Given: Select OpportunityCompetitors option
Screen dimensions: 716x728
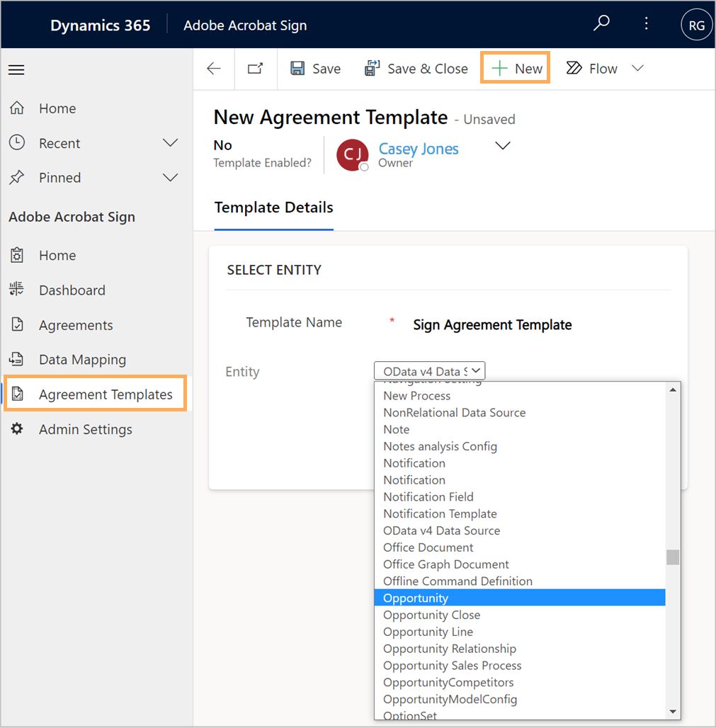Looking at the screenshot, I should 520,682.
